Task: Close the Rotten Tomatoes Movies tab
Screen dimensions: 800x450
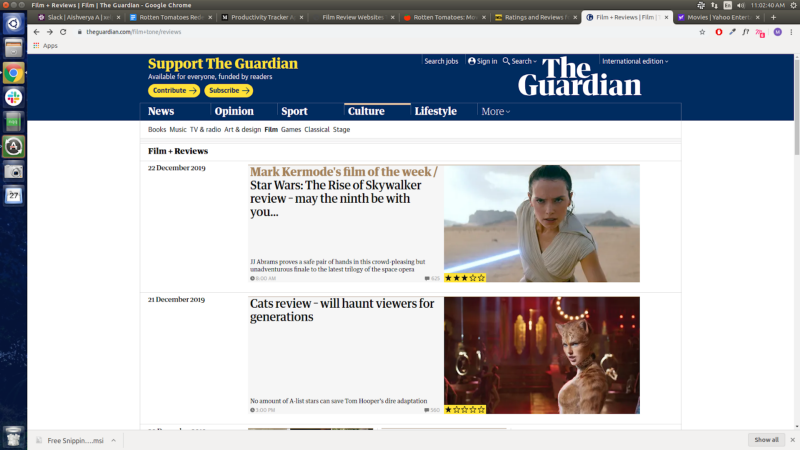Action: pos(484,17)
